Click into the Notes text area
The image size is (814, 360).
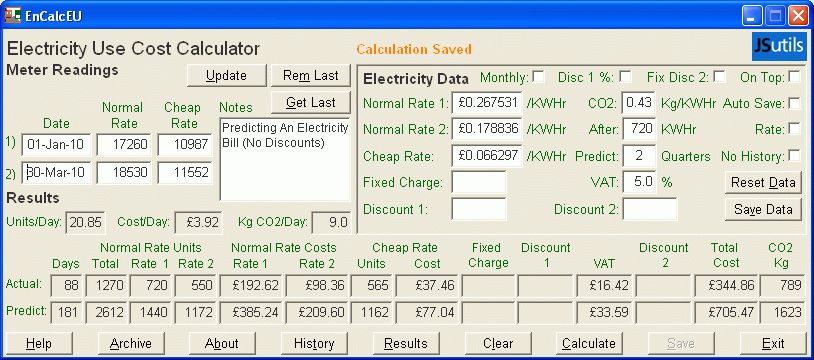pos(285,159)
